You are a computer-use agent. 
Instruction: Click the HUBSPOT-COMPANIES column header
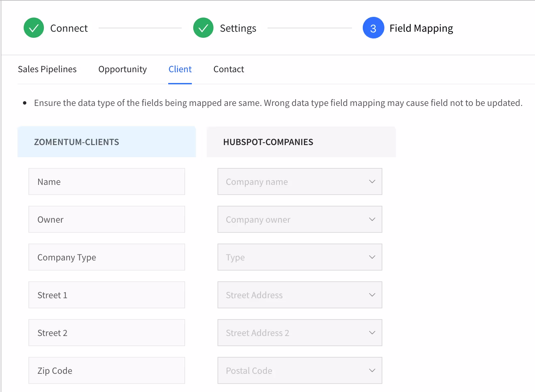(301, 142)
